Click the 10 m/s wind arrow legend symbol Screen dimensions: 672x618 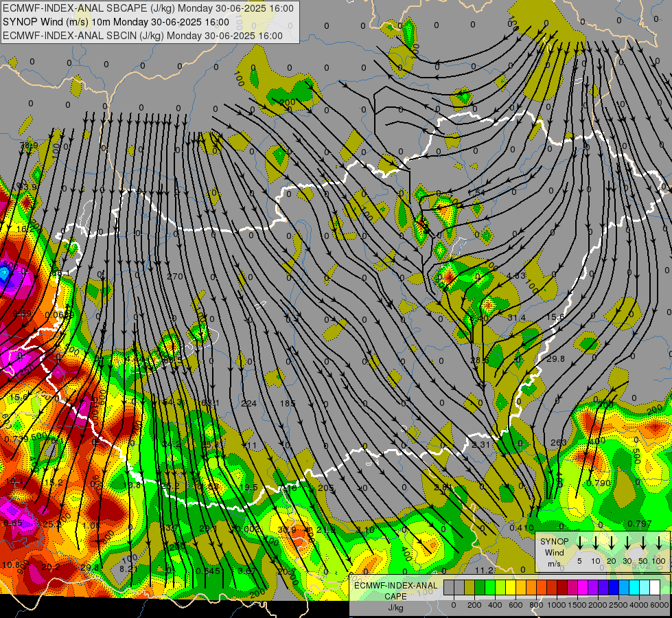(596, 542)
